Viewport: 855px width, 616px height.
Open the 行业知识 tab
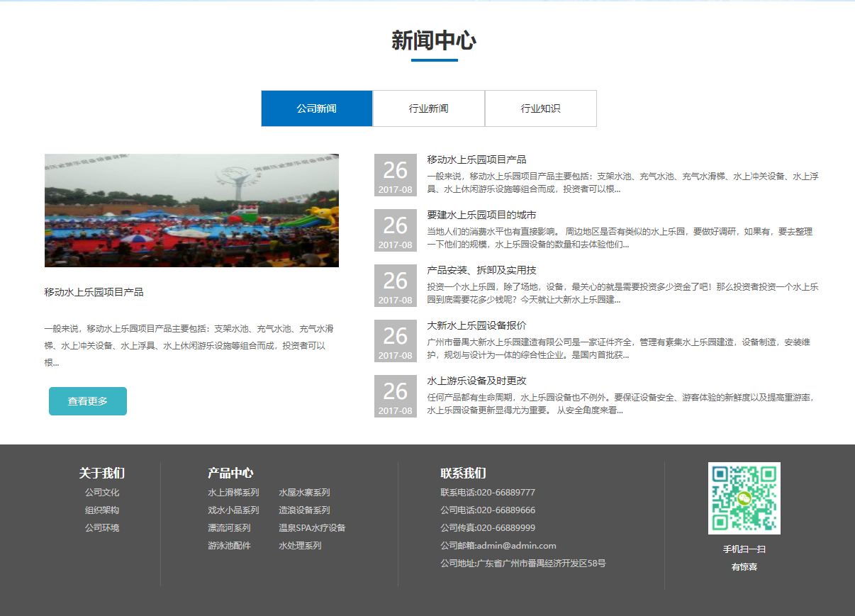pyautogui.click(x=540, y=108)
